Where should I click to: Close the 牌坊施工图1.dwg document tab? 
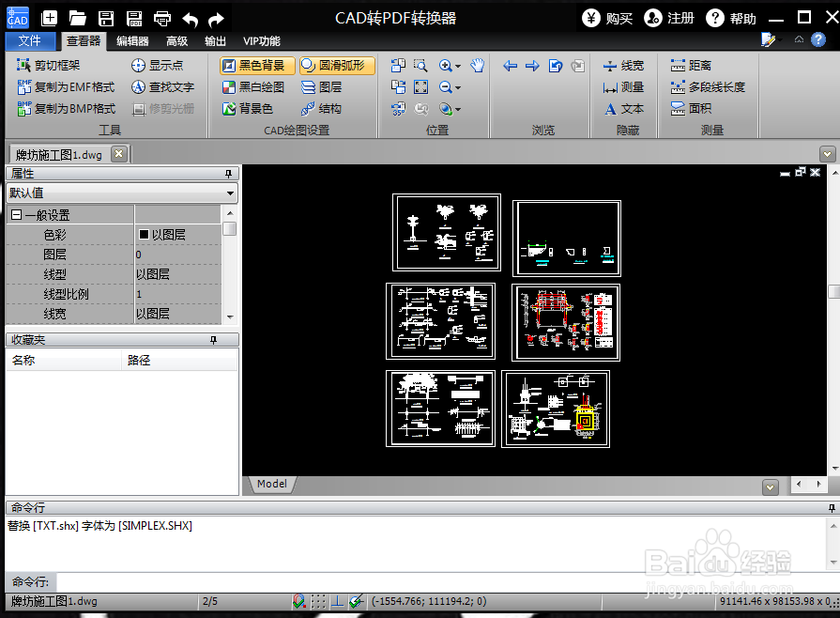pos(119,154)
